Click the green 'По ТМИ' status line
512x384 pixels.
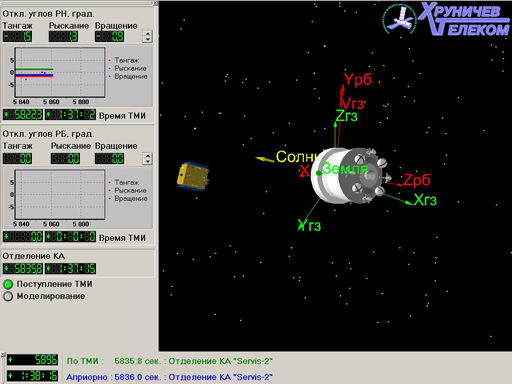170,361
